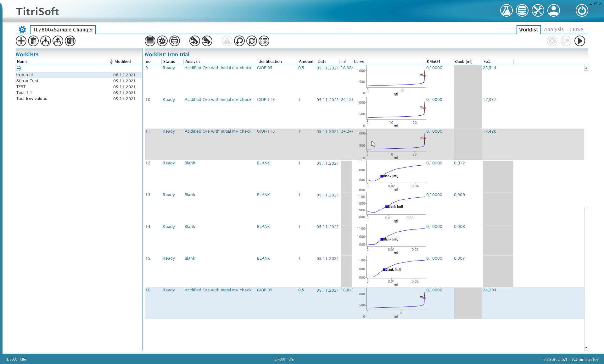Collapse the worklists tree with the minus control
This screenshot has width=604, height=364.
[18, 68]
